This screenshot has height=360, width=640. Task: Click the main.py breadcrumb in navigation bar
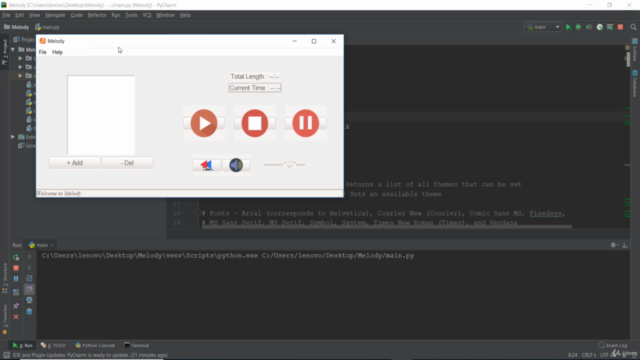click(x=47, y=27)
